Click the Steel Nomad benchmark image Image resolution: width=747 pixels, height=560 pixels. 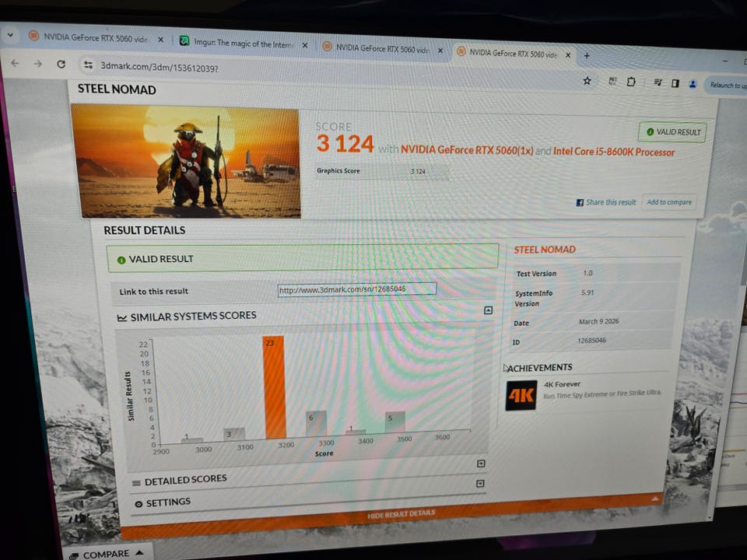coord(188,161)
